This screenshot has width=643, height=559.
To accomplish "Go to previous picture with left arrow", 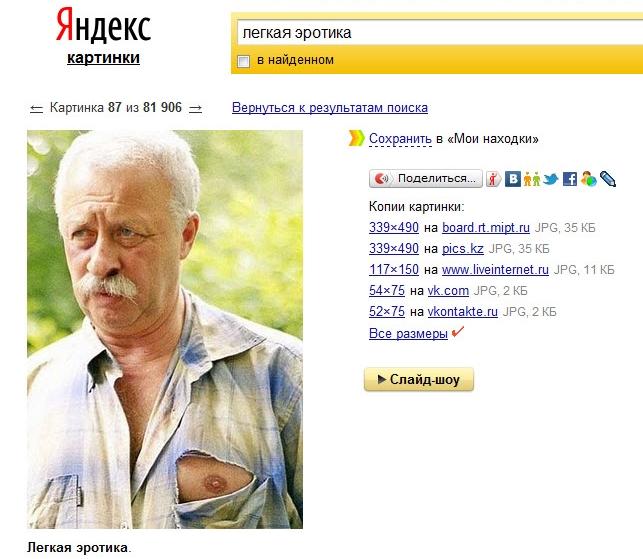I will point(36,109).
